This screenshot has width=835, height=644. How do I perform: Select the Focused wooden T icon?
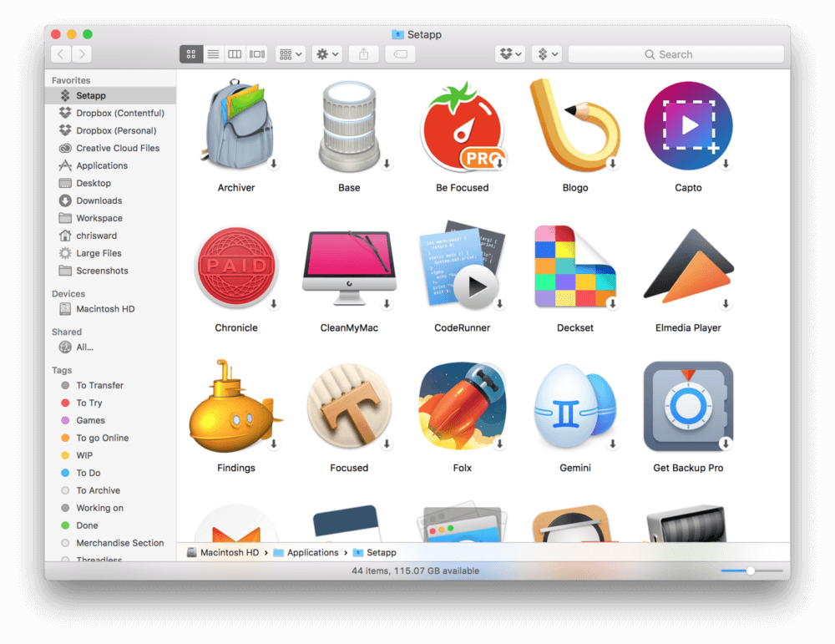pyautogui.click(x=349, y=407)
